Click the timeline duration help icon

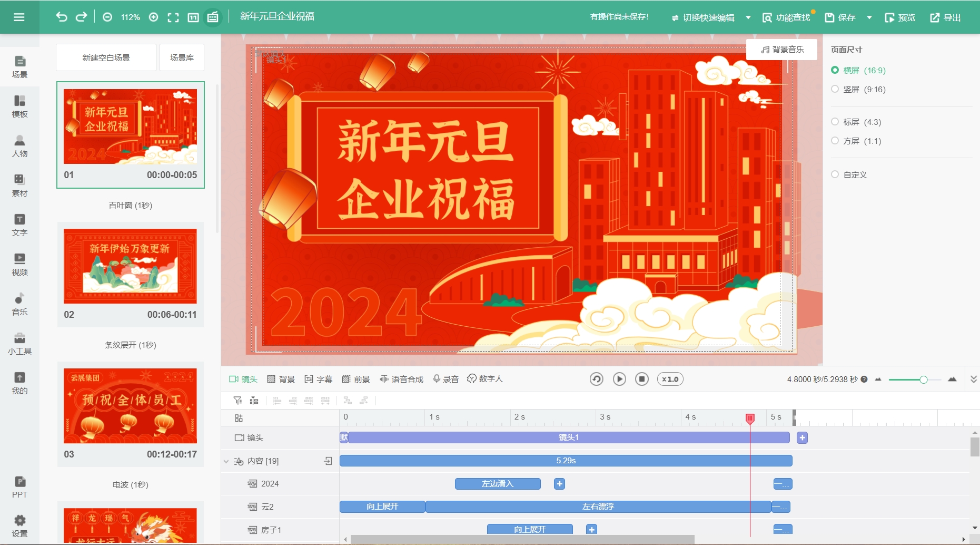(x=864, y=379)
